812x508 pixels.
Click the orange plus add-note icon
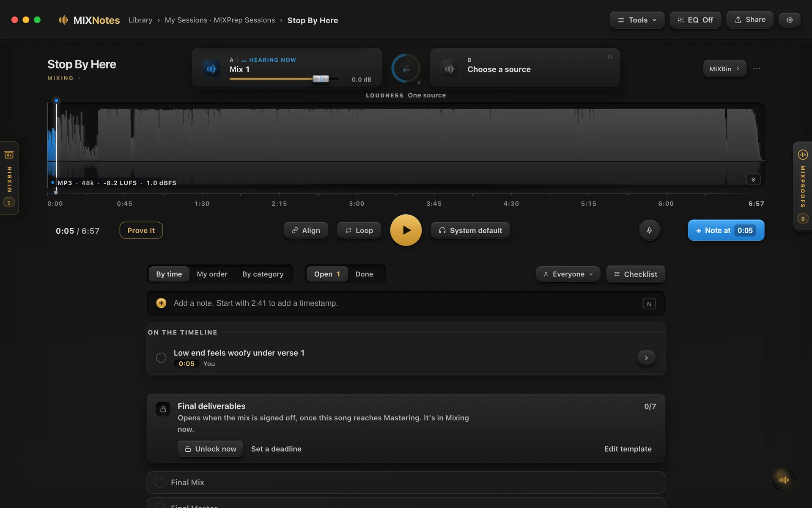(x=161, y=303)
